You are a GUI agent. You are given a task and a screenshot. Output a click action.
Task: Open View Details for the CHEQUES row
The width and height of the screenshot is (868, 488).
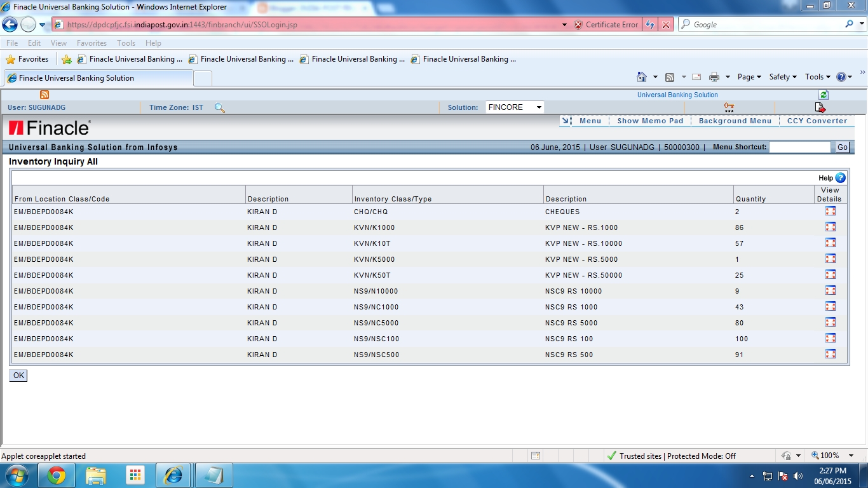point(830,210)
